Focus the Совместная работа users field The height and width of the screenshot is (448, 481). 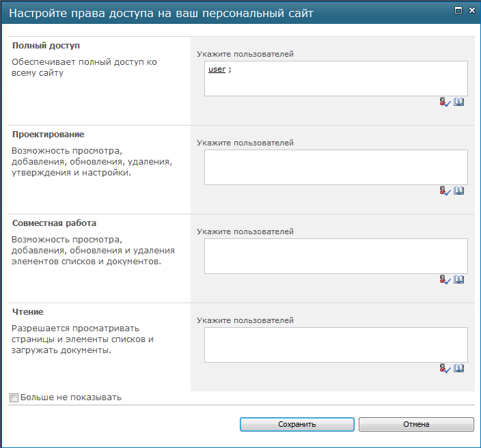(x=336, y=256)
